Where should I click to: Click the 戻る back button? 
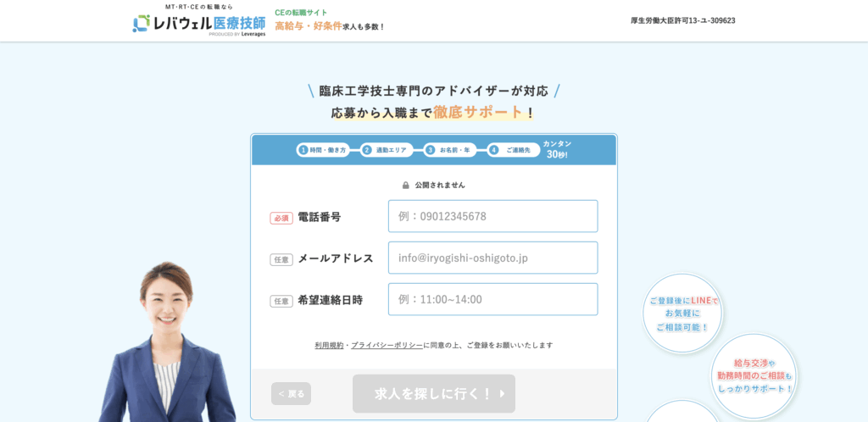click(x=292, y=394)
